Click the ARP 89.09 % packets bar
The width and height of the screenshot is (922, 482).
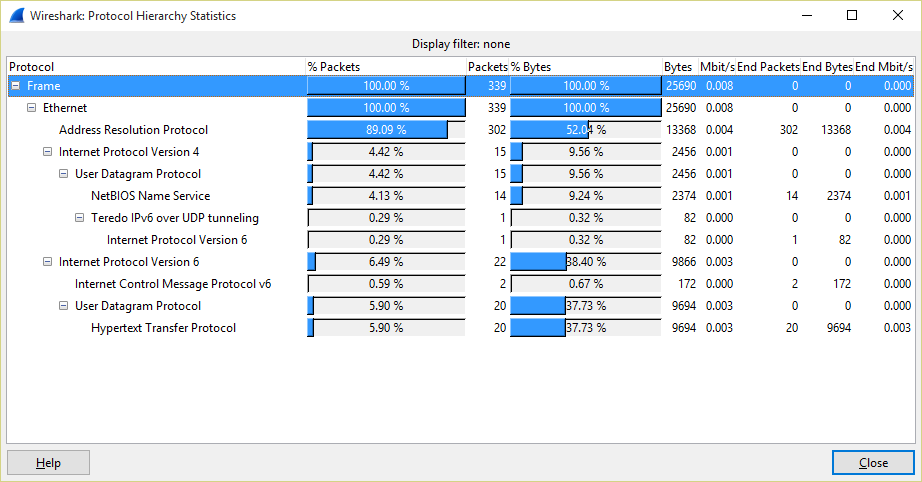(386, 130)
